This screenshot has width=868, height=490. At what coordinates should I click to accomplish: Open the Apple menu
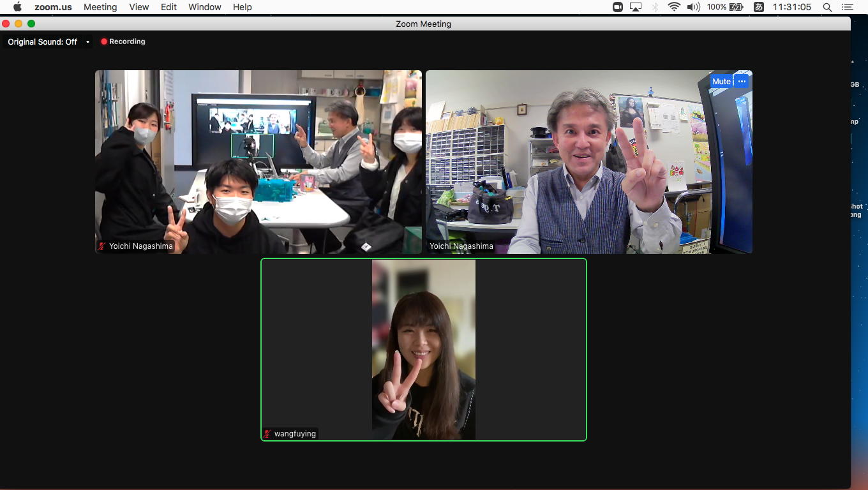tap(17, 7)
